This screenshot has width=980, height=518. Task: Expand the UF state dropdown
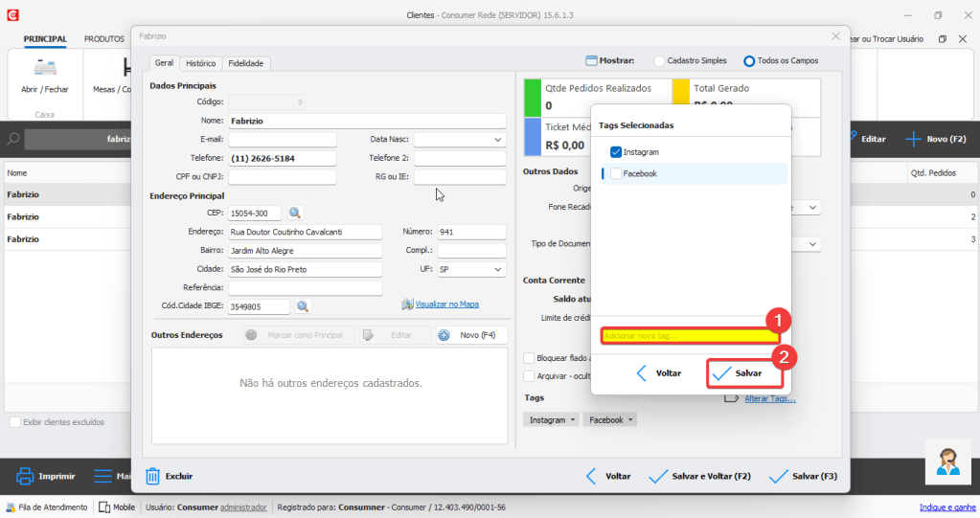pyautogui.click(x=498, y=270)
